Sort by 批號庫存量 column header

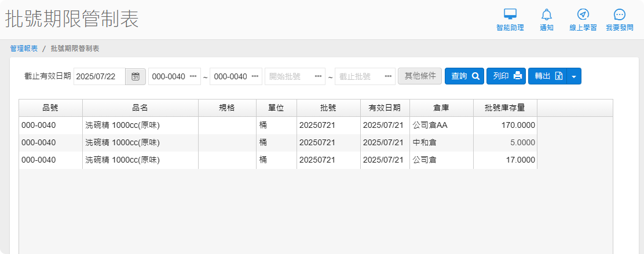point(505,108)
